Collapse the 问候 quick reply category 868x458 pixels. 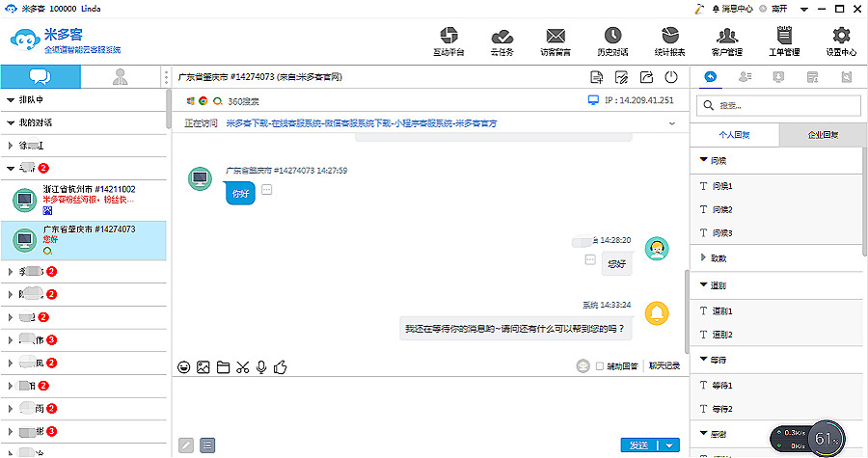[704, 160]
